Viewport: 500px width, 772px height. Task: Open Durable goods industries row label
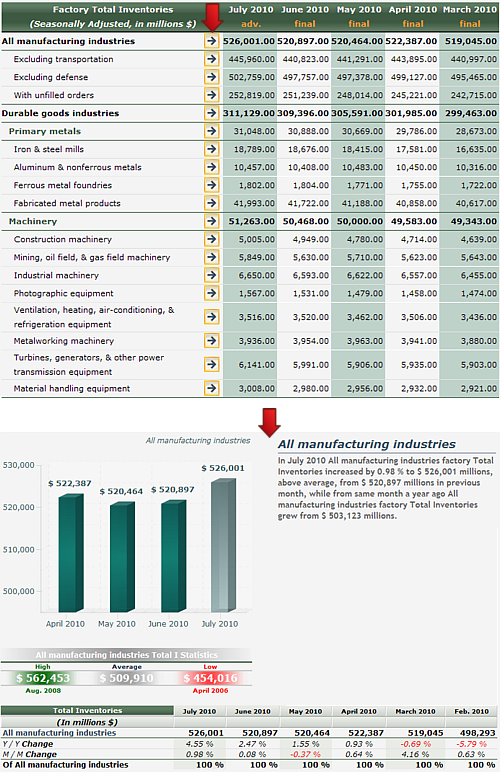(x=61, y=113)
